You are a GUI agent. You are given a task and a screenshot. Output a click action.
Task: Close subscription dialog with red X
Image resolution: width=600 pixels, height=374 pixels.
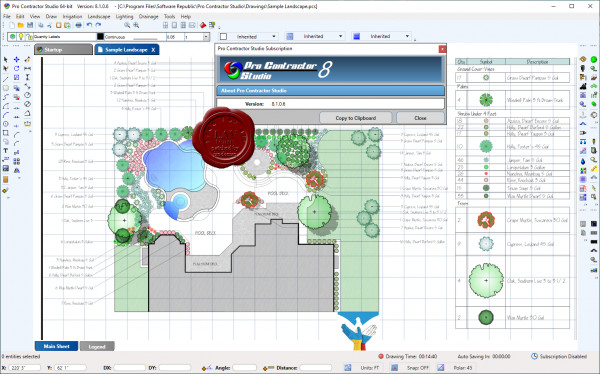click(x=442, y=49)
